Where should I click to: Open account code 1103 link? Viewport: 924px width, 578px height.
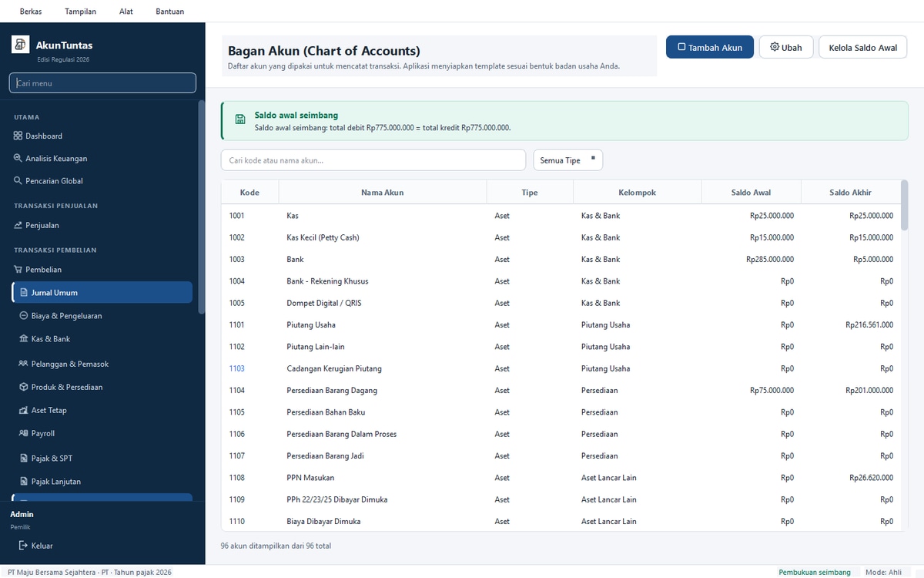pyautogui.click(x=236, y=368)
